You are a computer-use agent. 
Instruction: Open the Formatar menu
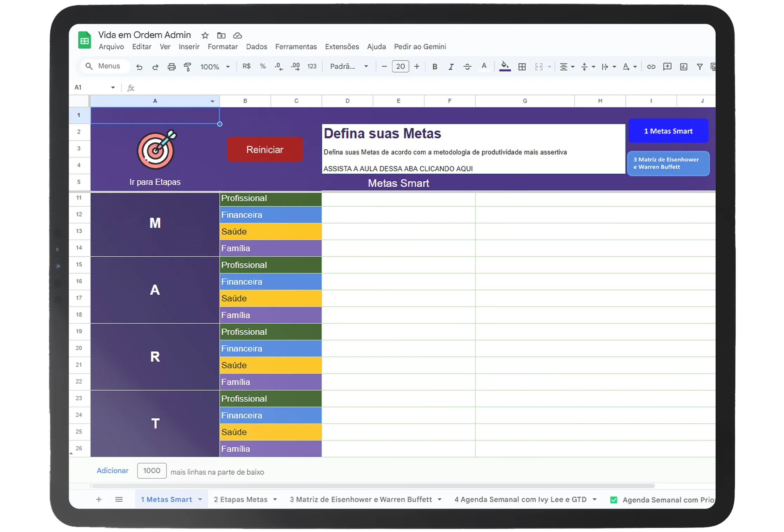[222, 47]
